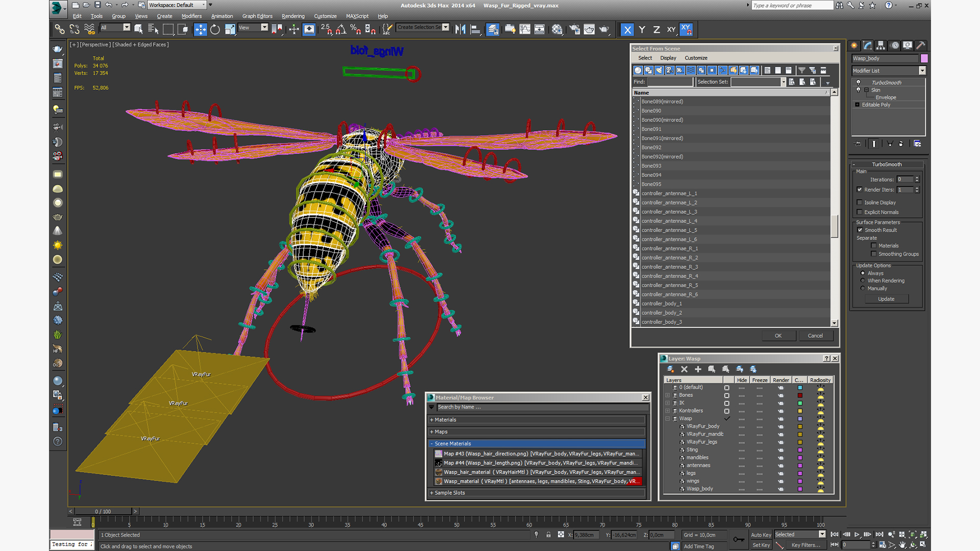Open the Create command panel tab

pos(854,45)
